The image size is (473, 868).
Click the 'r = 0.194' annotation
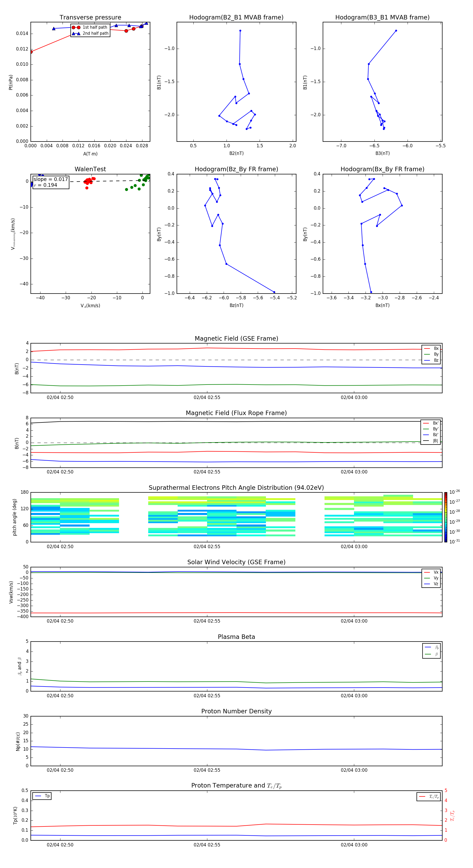(45, 185)
